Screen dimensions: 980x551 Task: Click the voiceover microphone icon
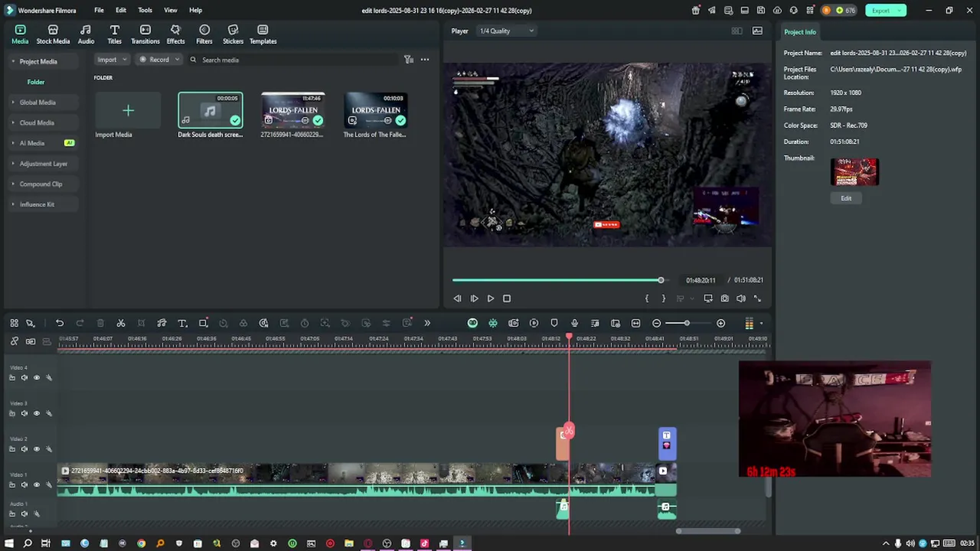574,323
